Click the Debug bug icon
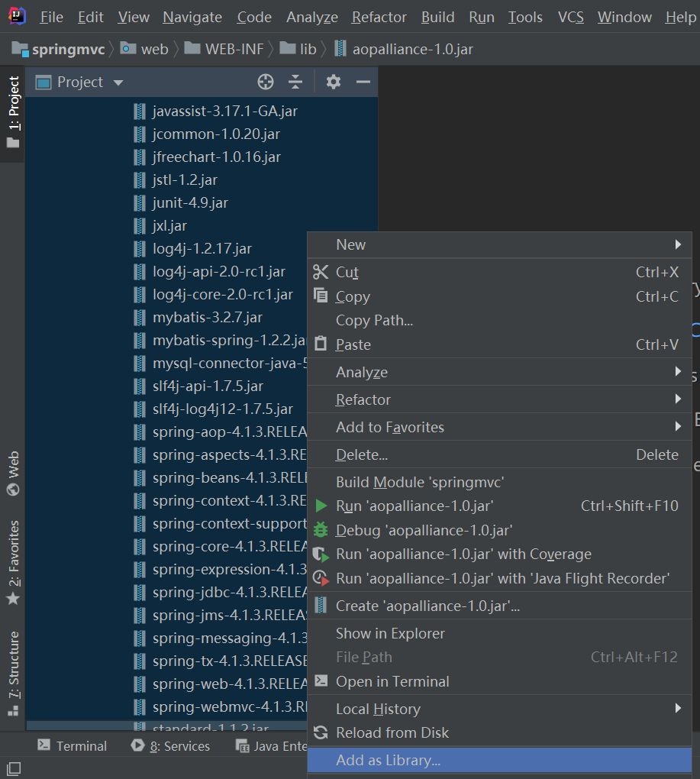This screenshot has height=779, width=700. tap(321, 529)
